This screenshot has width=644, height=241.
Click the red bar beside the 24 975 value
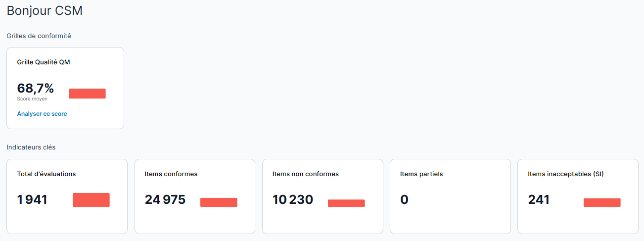(x=219, y=202)
